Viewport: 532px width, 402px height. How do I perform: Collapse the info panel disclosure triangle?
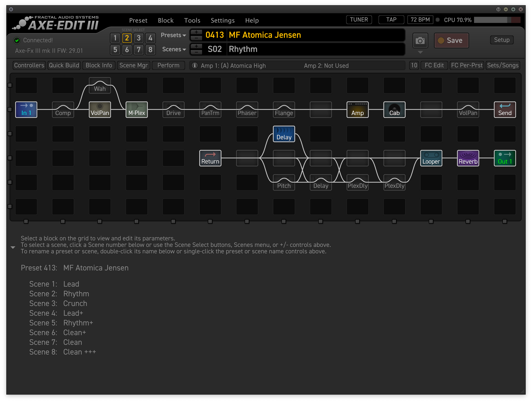tap(13, 247)
